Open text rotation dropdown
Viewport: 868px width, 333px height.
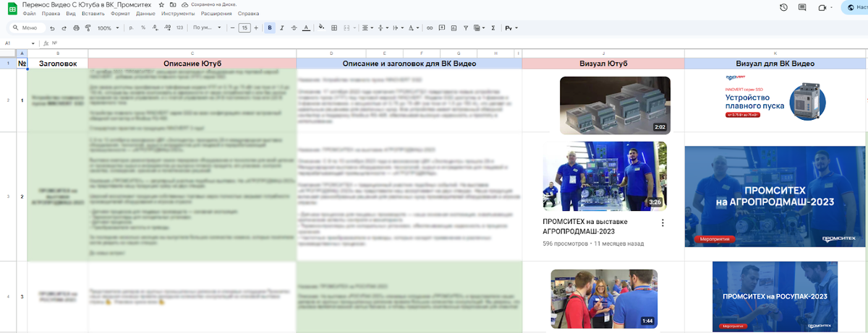pyautogui.click(x=413, y=28)
